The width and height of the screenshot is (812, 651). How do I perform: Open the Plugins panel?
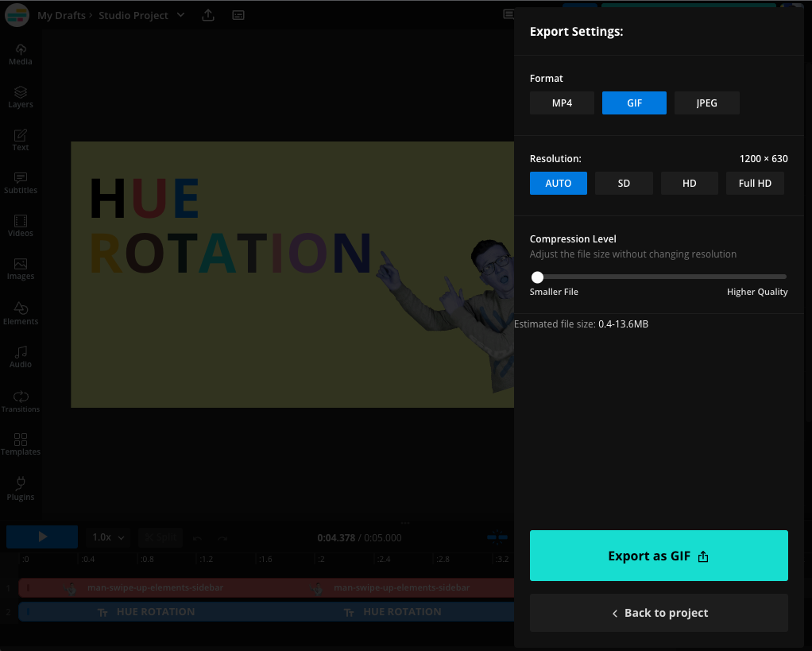pos(20,489)
